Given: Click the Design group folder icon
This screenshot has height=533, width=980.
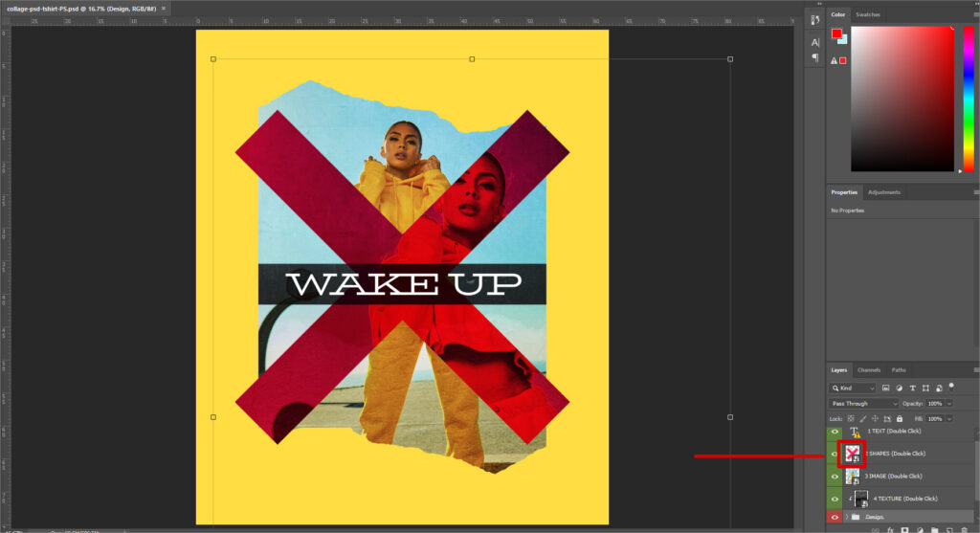Looking at the screenshot, I should (x=856, y=517).
